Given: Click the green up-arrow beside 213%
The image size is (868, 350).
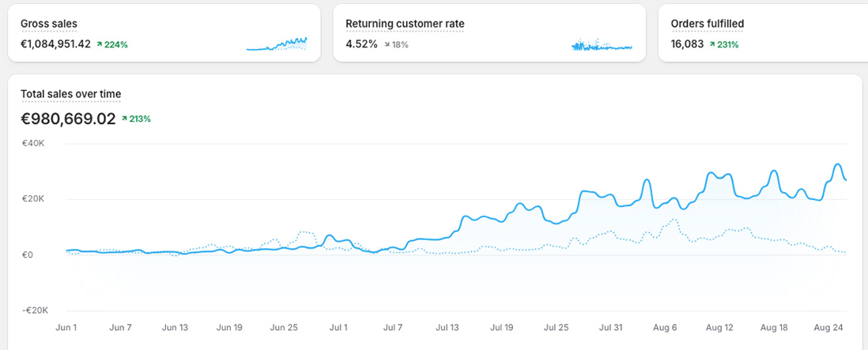Looking at the screenshot, I should 125,119.
